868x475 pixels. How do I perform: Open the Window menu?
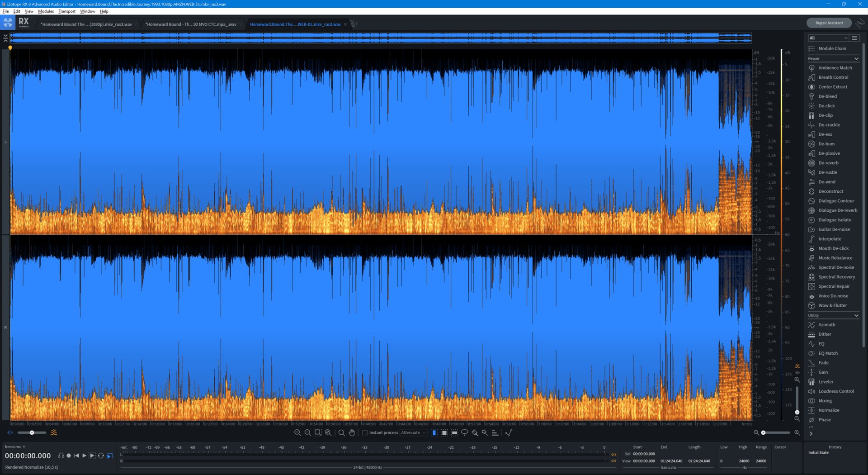[x=87, y=11]
